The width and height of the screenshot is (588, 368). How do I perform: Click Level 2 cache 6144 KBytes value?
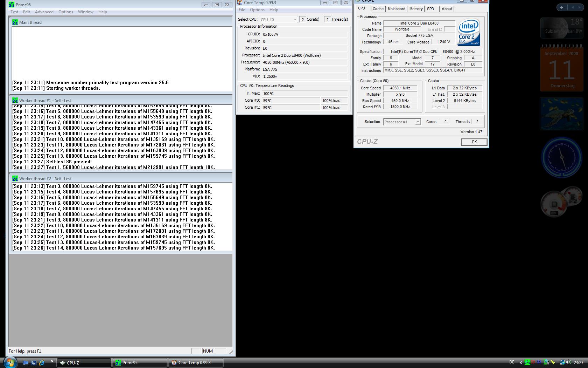tap(465, 101)
